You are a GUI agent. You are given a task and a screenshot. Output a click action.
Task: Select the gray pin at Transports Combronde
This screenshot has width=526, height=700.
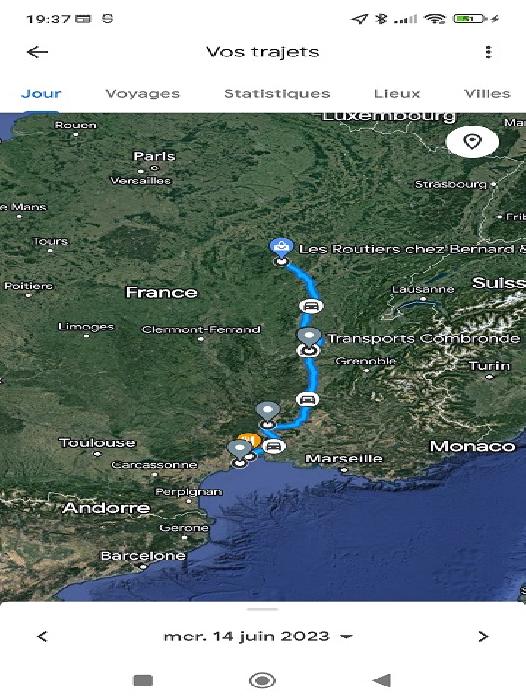click(x=309, y=337)
